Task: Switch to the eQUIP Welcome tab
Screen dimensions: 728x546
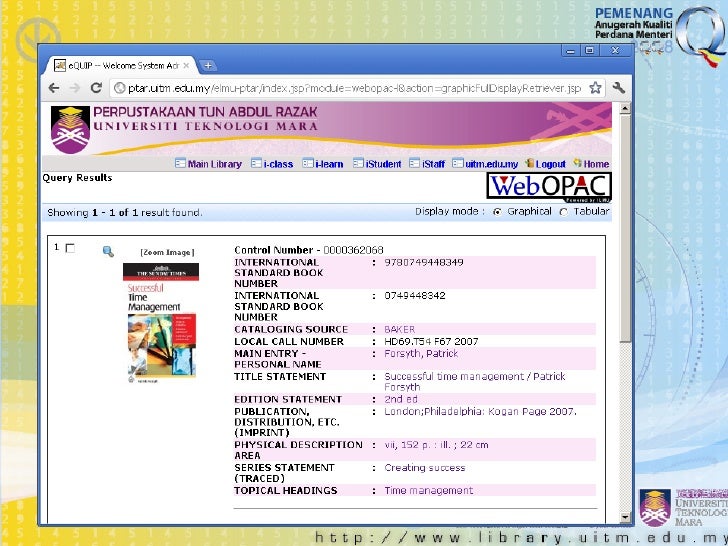Action: point(122,65)
